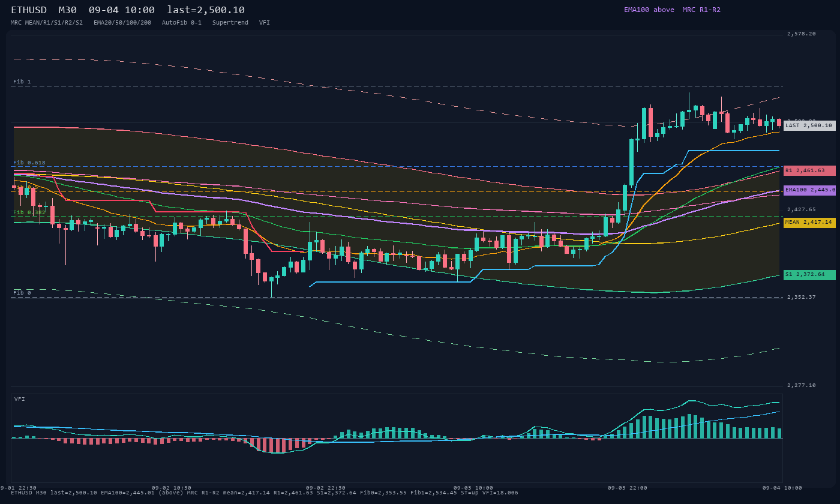Click the M30 timeframe in title
This screenshot has height=504, width=840.
[68, 10]
